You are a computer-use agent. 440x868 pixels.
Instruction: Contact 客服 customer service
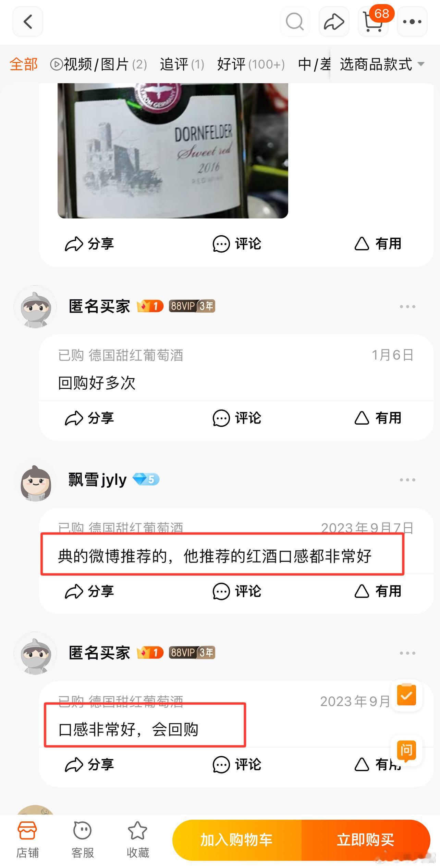coord(83,840)
